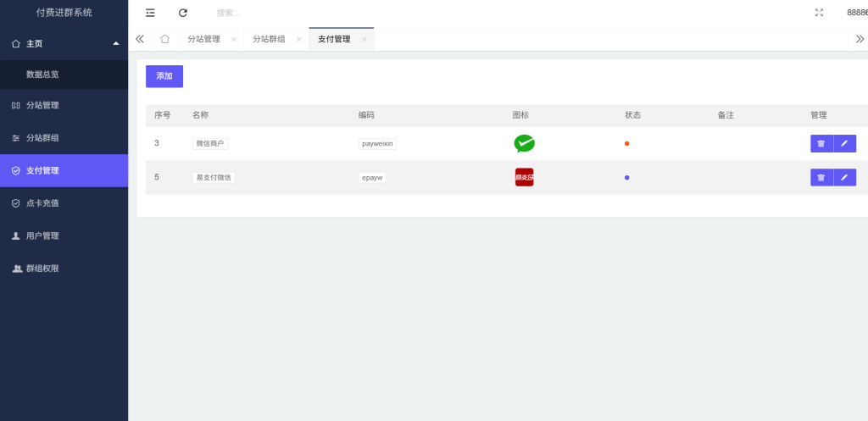Click the WeChat Pay green logo

coord(524,144)
